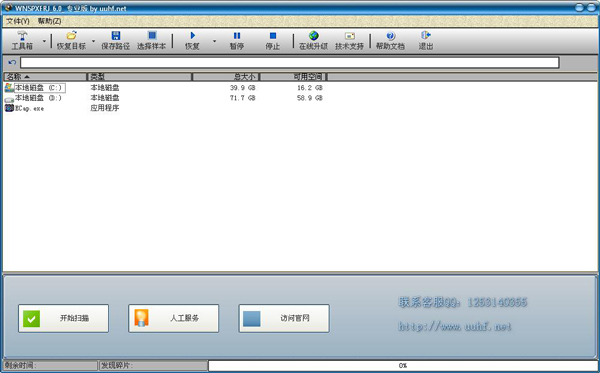The image size is (600, 373).
Task: Click the 访问官网 button
Action: pyautogui.click(x=284, y=318)
